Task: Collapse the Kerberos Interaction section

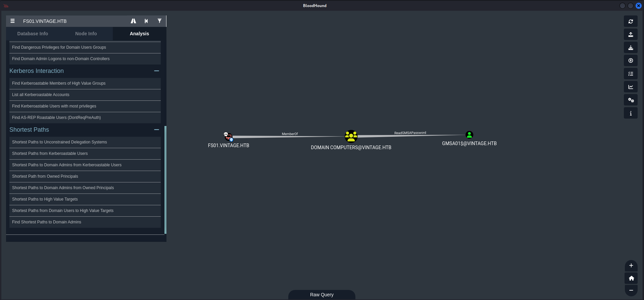Action: pos(156,71)
